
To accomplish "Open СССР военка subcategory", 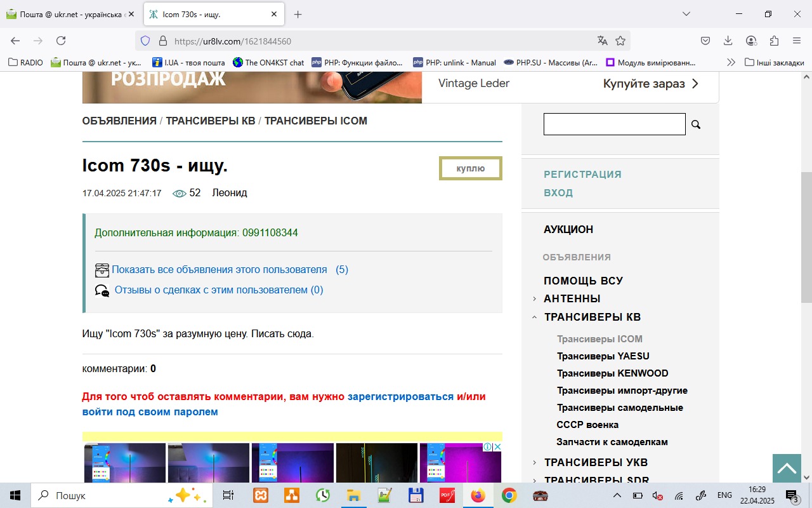I will 587,425.
